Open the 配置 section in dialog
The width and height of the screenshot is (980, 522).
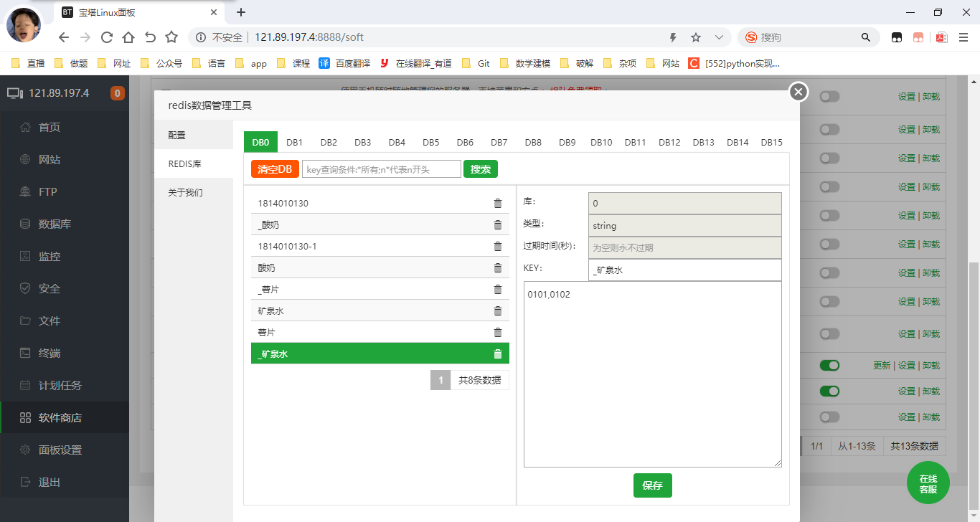pyautogui.click(x=177, y=135)
